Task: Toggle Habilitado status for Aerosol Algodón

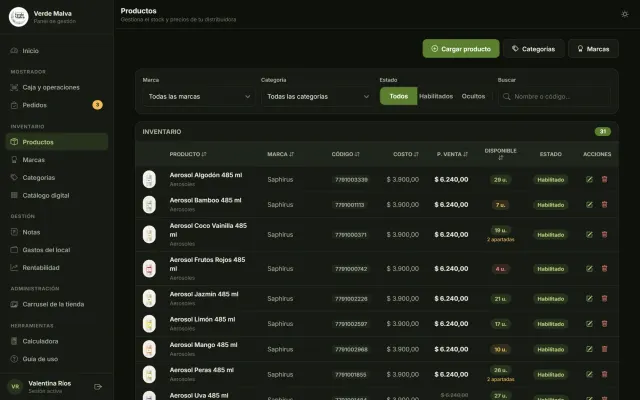Action: [x=550, y=180]
